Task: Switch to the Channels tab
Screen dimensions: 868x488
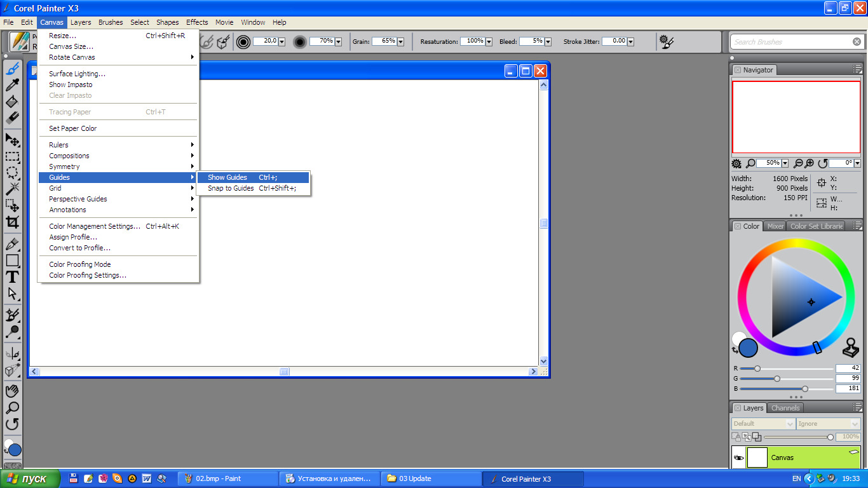Action: [785, 408]
